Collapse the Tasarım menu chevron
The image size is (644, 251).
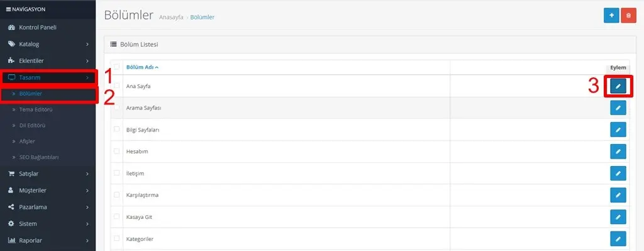click(x=87, y=77)
